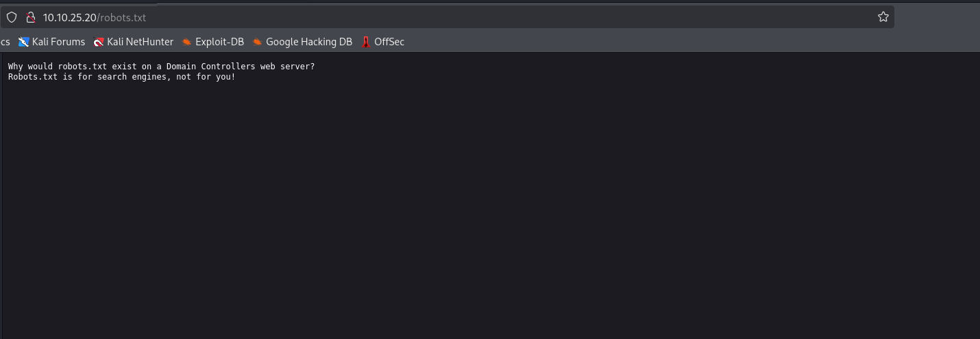This screenshot has width=980, height=339.
Task: Open the Kali Forums bookmark label
Action: pos(58,42)
